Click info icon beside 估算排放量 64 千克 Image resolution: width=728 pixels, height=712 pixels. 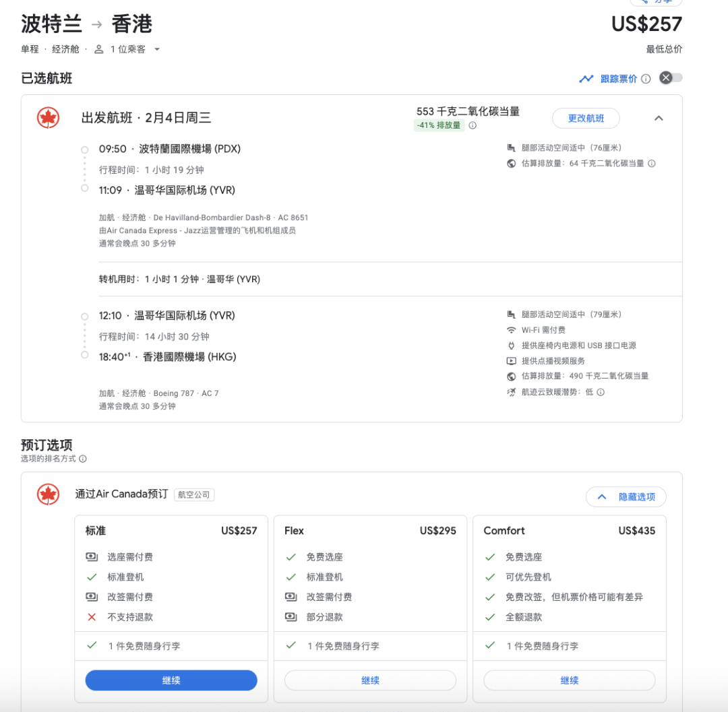point(652,164)
